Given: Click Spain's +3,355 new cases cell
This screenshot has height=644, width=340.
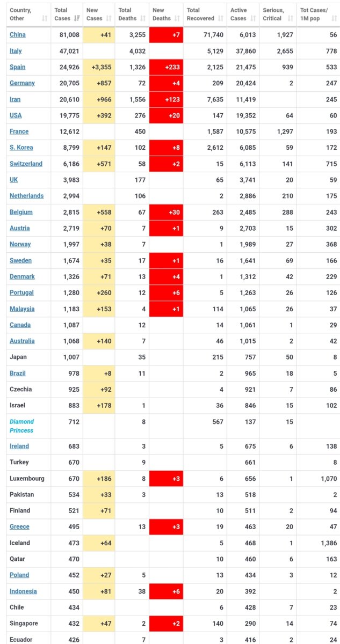Looking at the screenshot, I should [99, 67].
